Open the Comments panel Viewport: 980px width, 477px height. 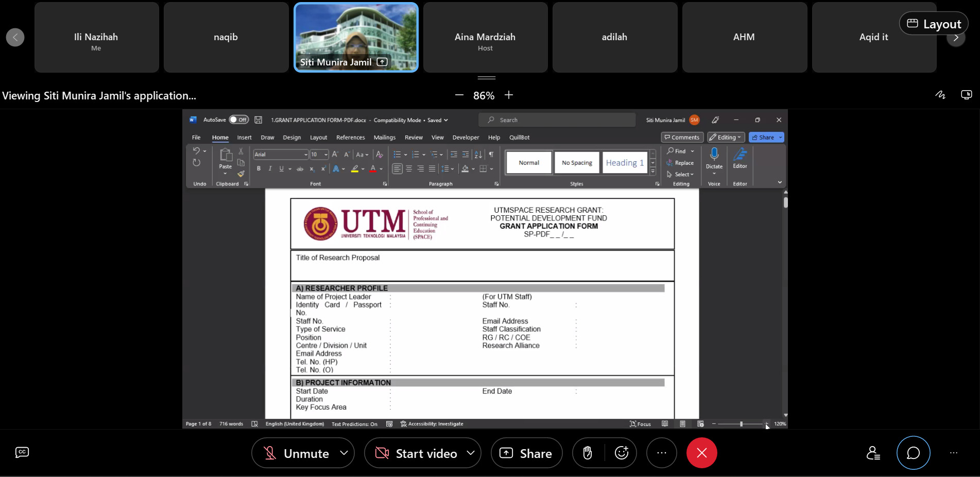(x=682, y=137)
